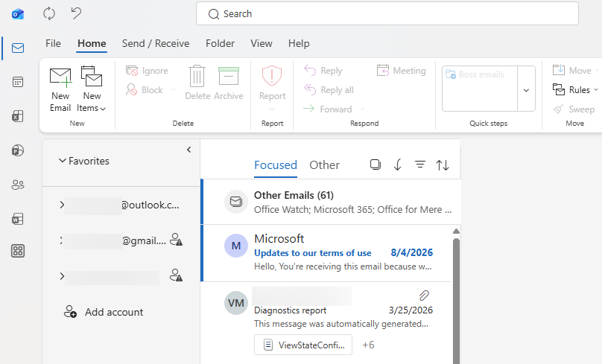Show the +6 more attachments
The height and width of the screenshot is (364, 602).
[368, 345]
